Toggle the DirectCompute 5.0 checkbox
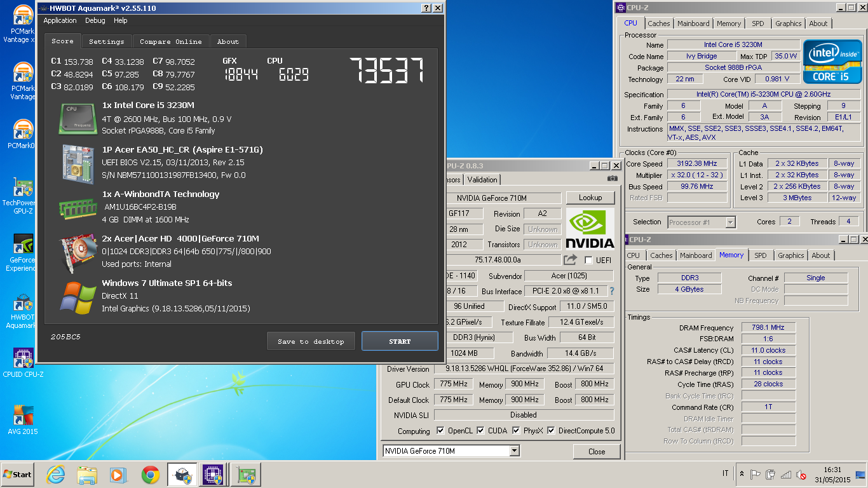This screenshot has width=868, height=488. pos(551,431)
